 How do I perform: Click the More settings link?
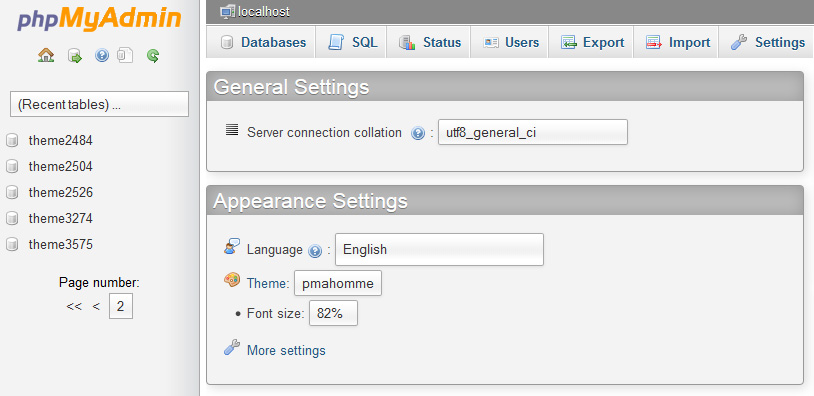(286, 350)
